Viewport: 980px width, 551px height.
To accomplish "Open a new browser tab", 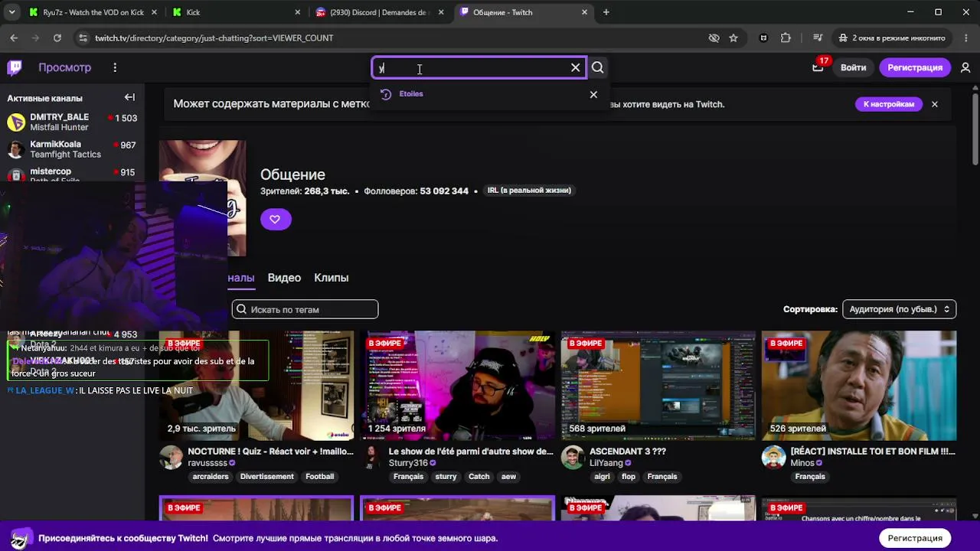I will [606, 12].
